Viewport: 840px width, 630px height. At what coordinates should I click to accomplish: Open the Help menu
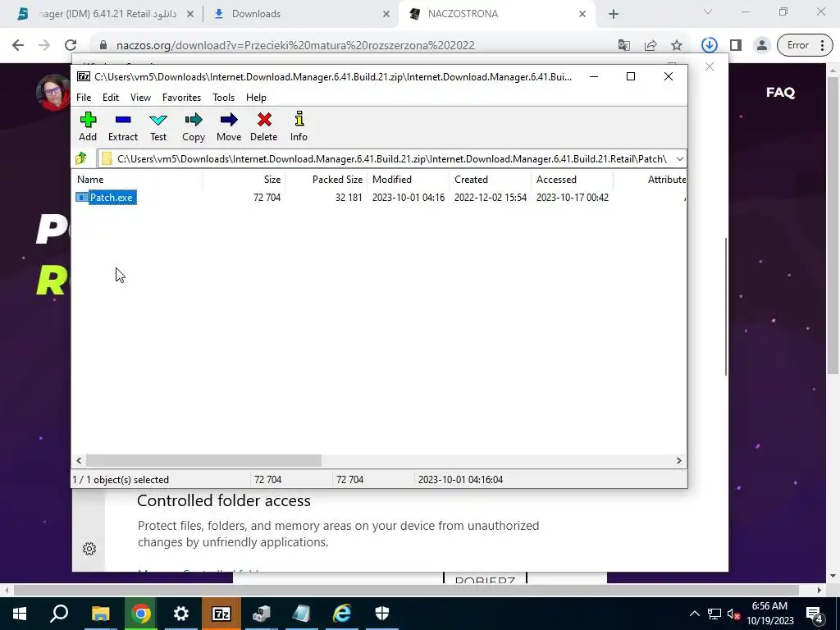coord(256,98)
